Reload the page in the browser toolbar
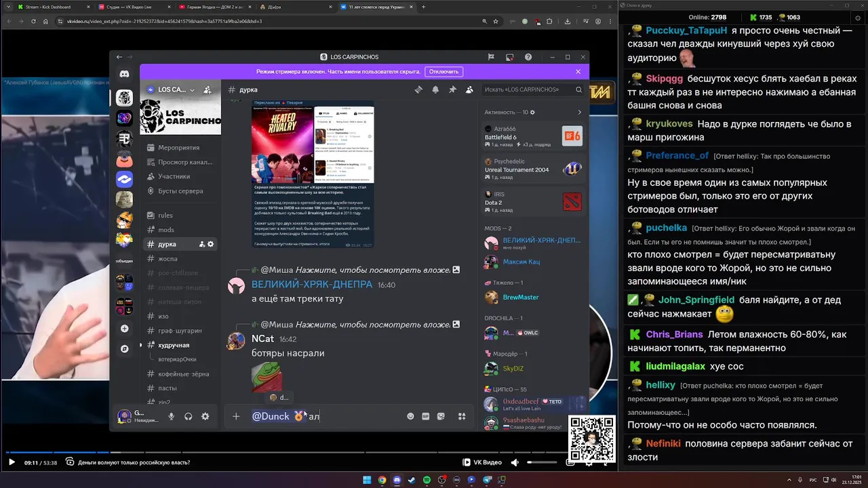The width and height of the screenshot is (868, 488). [x=34, y=21]
